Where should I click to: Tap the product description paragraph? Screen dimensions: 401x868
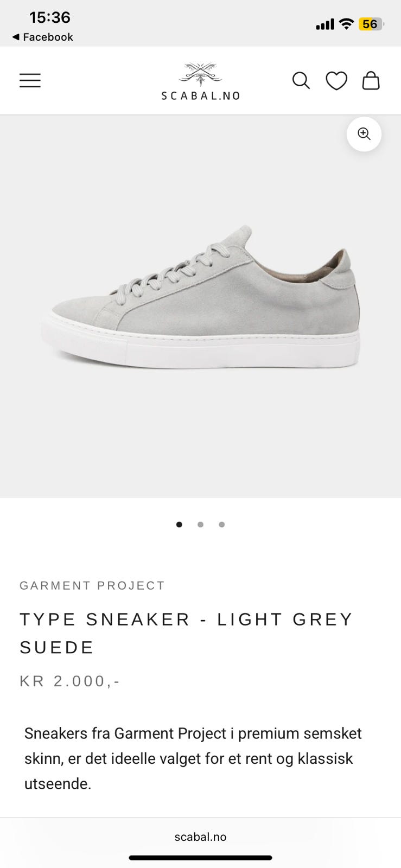193,758
